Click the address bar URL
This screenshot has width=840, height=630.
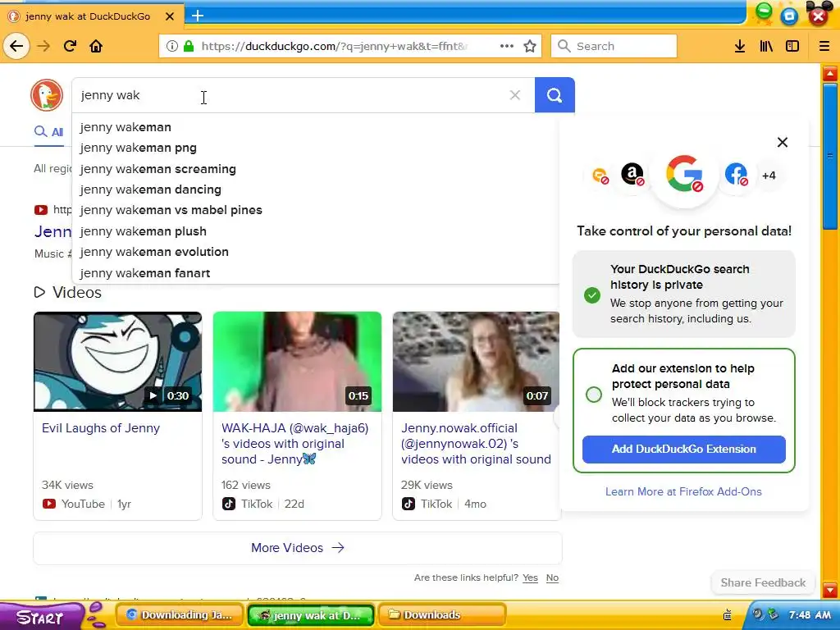click(335, 46)
